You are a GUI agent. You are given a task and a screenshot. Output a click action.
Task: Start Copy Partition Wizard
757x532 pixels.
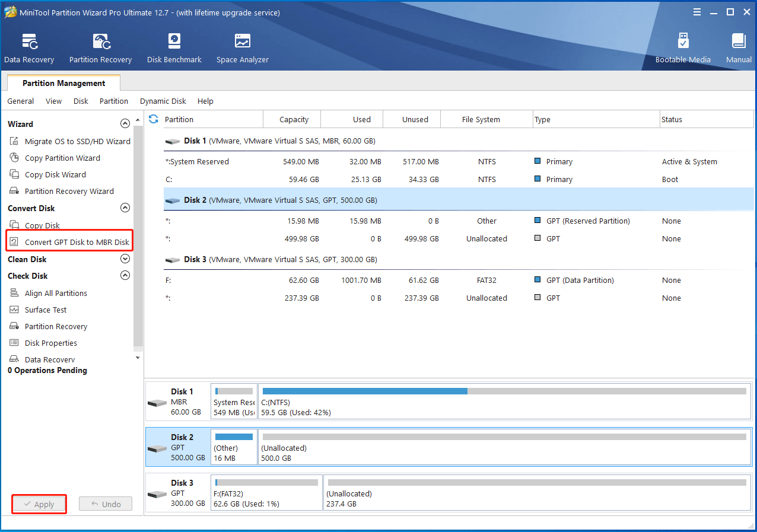[x=55, y=158]
